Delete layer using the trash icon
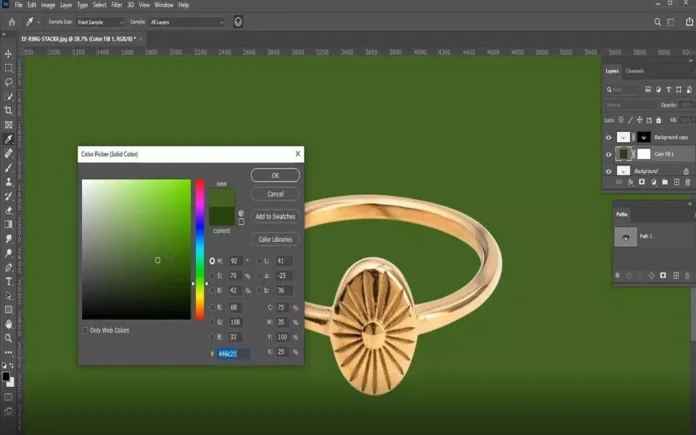This screenshot has width=696, height=435. tap(688, 182)
